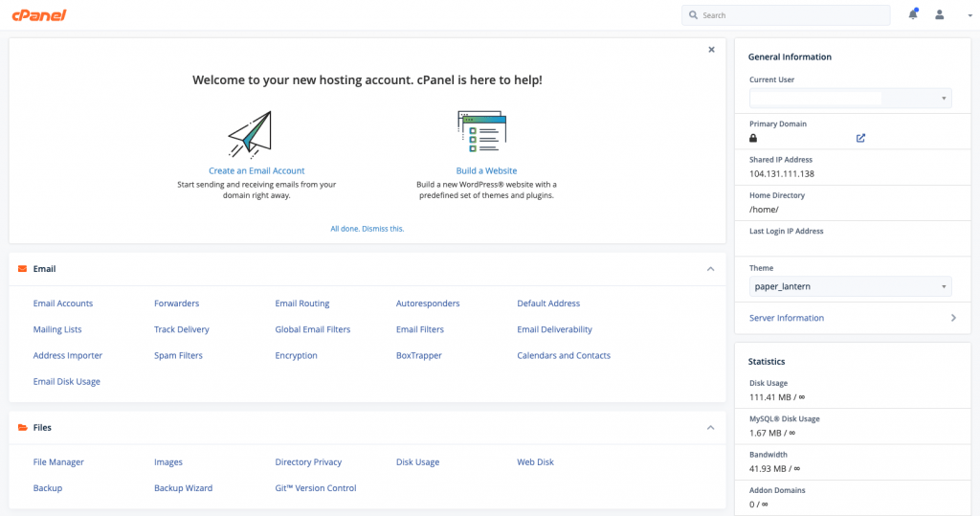Click the Create an Email Account link
This screenshot has width=980, height=516.
coord(256,171)
